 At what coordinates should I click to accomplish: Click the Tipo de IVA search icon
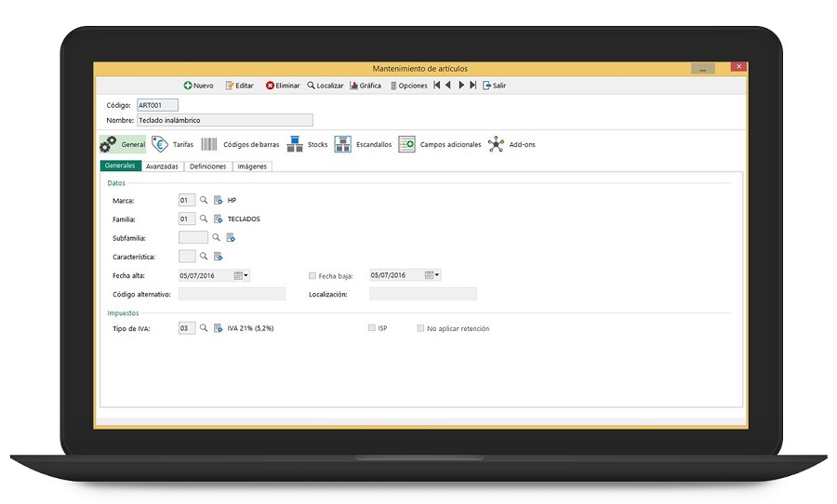coord(204,328)
